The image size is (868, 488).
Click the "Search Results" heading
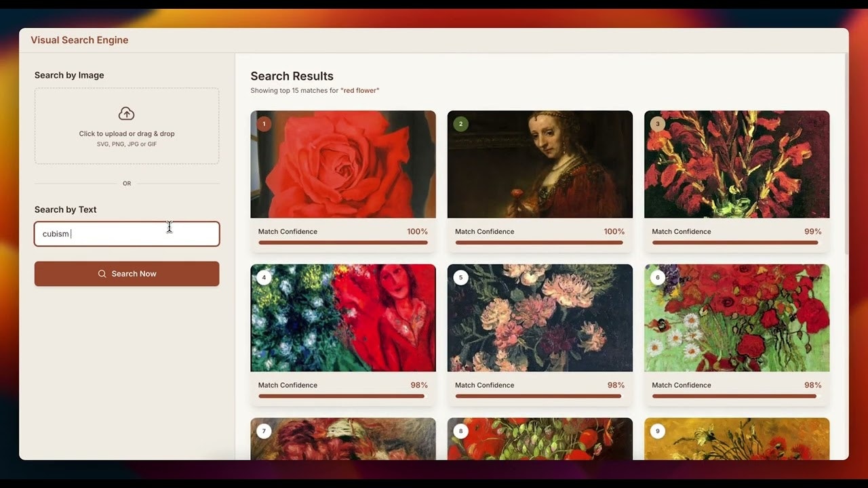292,77
